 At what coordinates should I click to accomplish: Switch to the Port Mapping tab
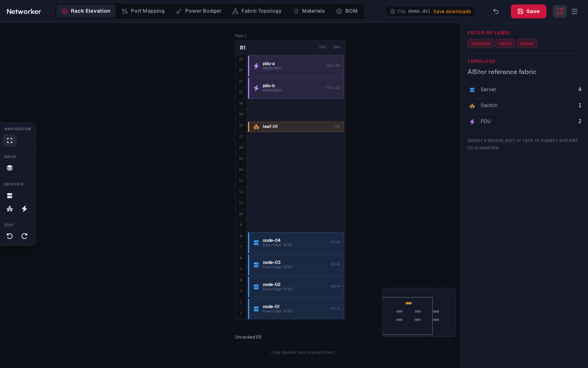coord(143,11)
